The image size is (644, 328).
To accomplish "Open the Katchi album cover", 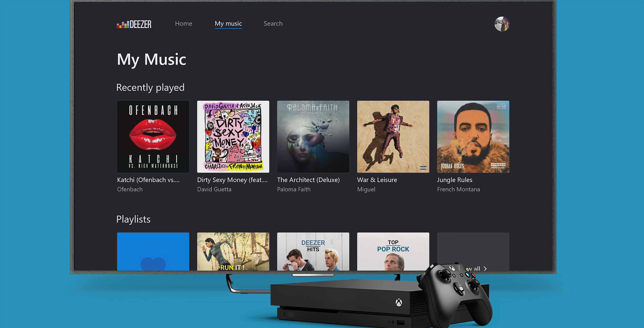I will tap(153, 137).
